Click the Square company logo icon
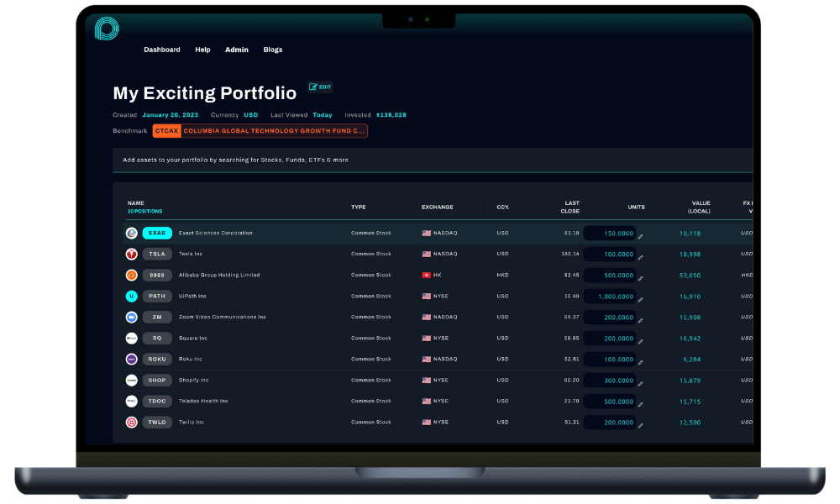The width and height of the screenshot is (840, 504). (x=131, y=338)
